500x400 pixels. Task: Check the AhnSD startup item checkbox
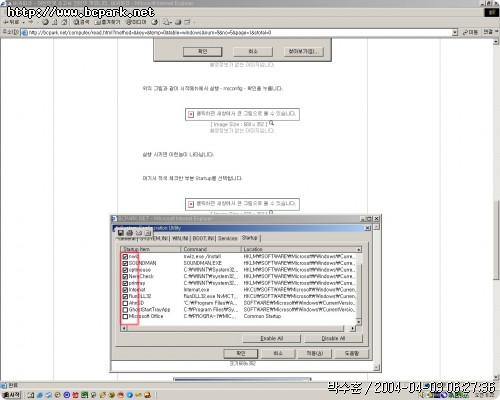coord(125,303)
